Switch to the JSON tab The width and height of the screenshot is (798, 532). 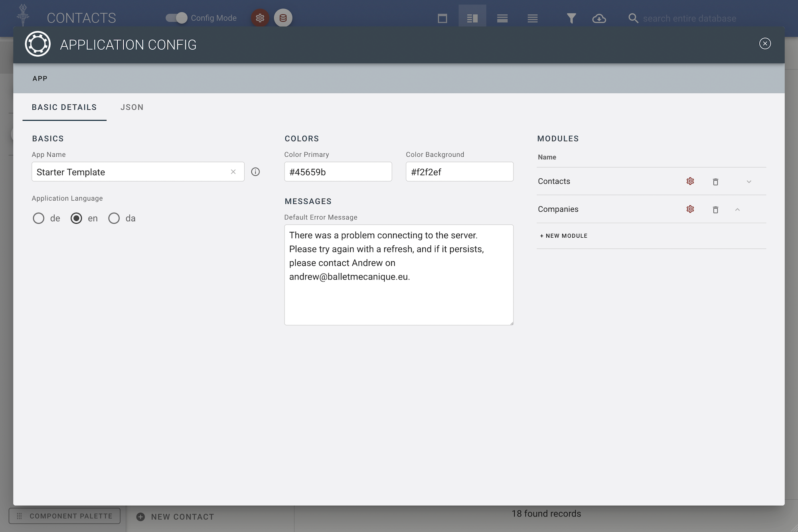132,107
